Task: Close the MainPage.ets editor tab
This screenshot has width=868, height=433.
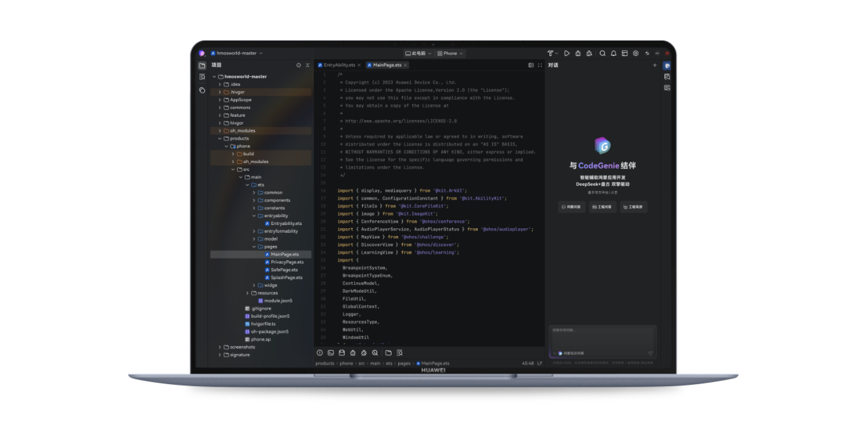Action: pyautogui.click(x=406, y=65)
